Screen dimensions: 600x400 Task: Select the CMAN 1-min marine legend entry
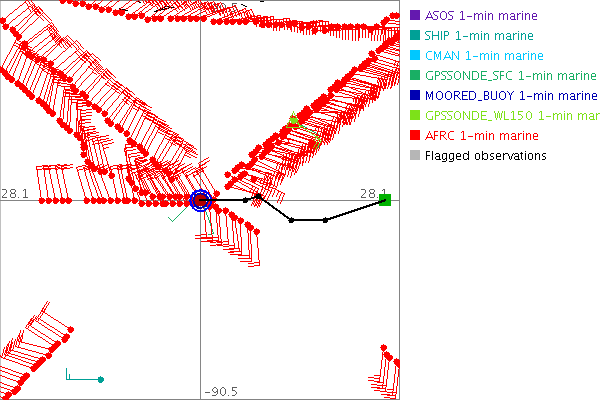coord(484,56)
